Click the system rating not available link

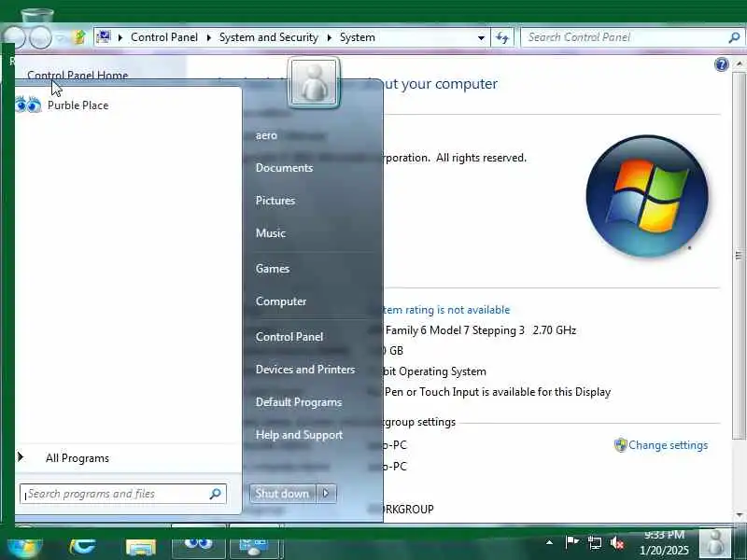click(x=446, y=310)
